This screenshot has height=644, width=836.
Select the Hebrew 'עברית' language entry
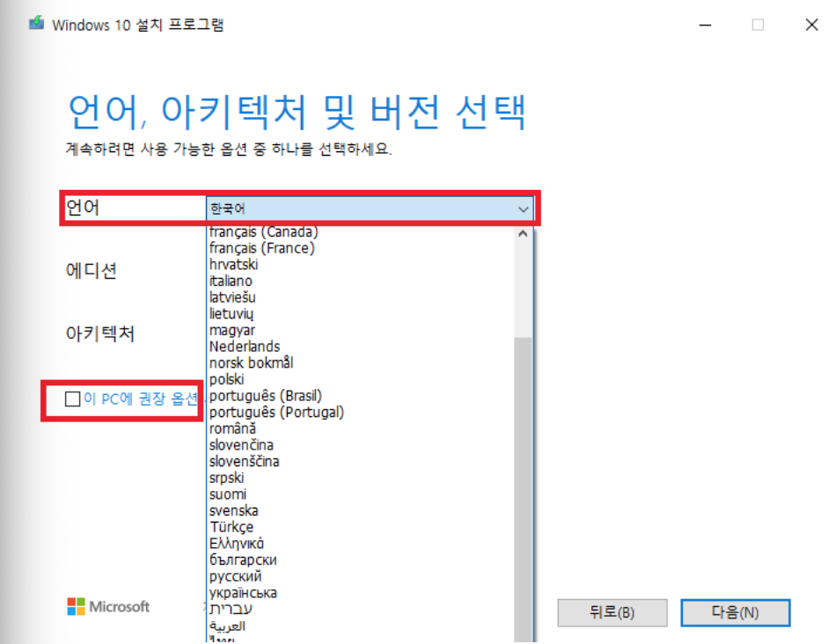361,610
